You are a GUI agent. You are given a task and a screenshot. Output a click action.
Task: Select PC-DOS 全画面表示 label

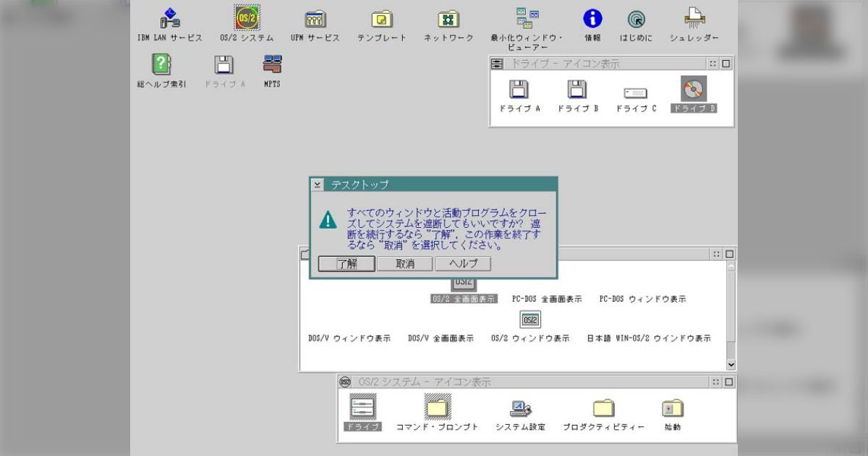point(547,299)
